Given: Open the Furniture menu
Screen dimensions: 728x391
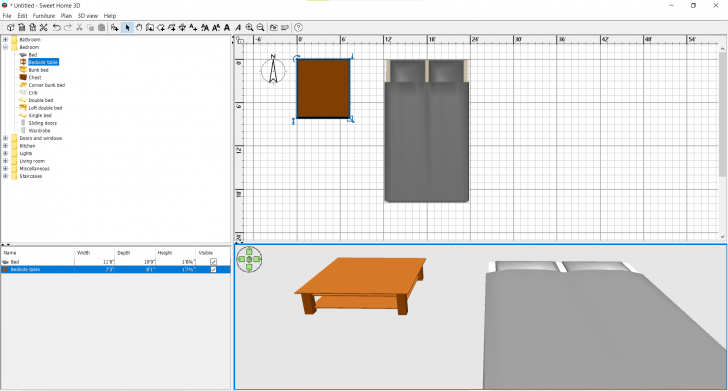Looking at the screenshot, I should [44, 16].
